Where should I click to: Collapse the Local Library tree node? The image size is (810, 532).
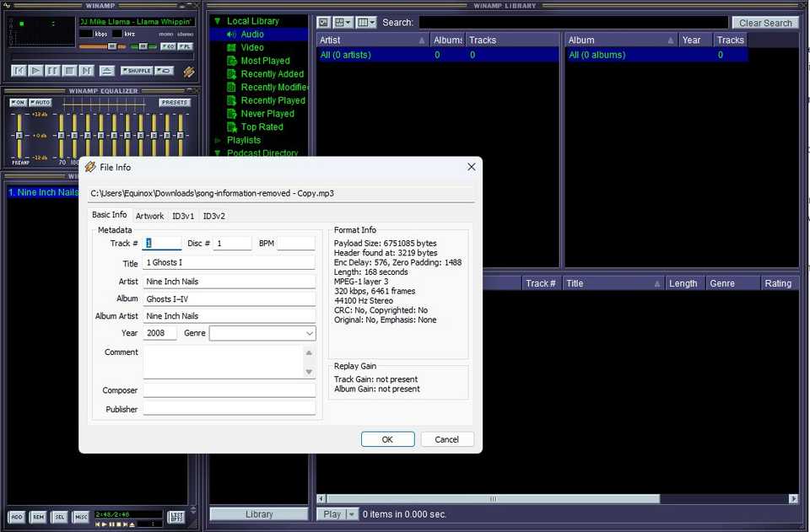(x=218, y=21)
